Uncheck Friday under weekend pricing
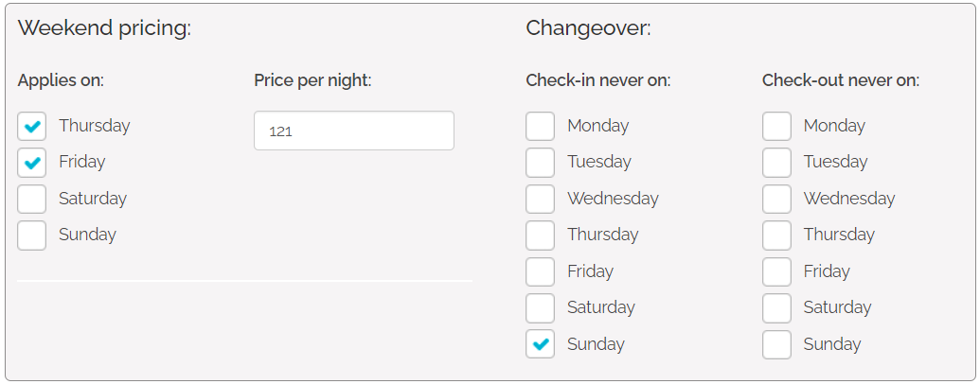The height and width of the screenshot is (384, 980). 32,163
